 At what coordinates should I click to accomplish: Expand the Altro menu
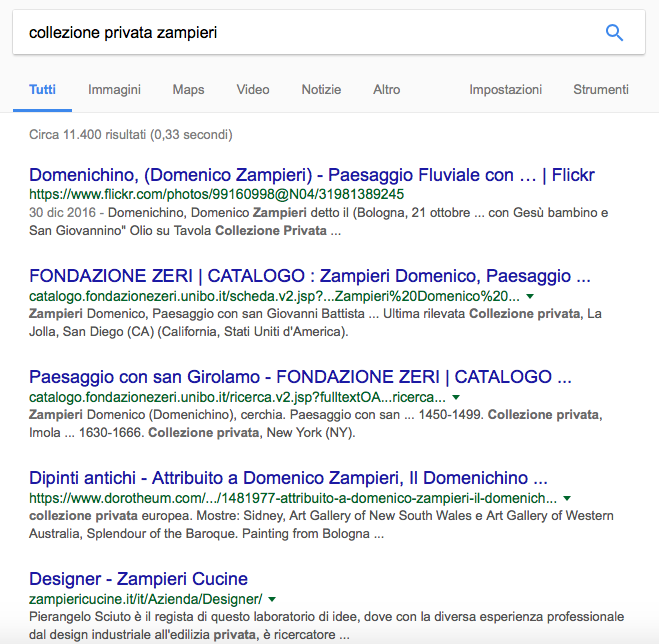point(387,90)
